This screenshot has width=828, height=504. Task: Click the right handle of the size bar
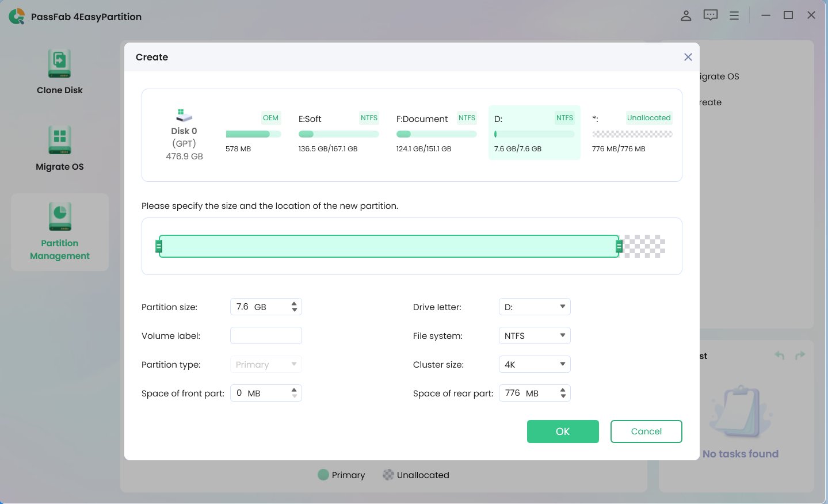coord(619,246)
